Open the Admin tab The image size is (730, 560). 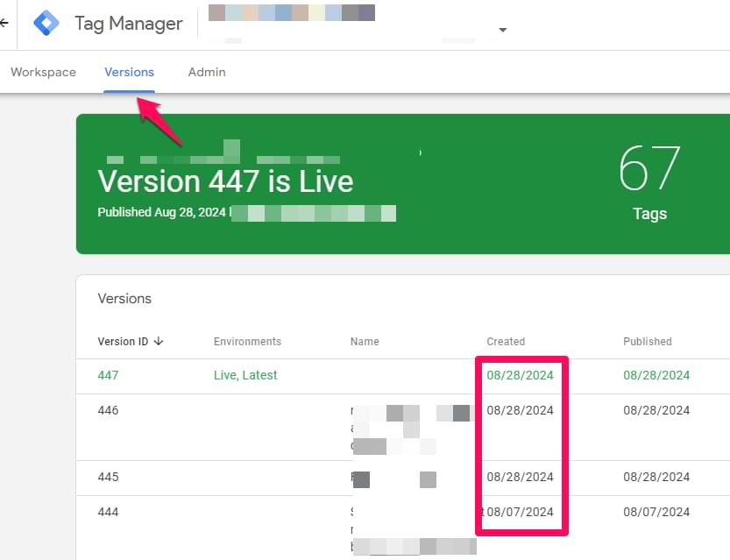point(207,72)
